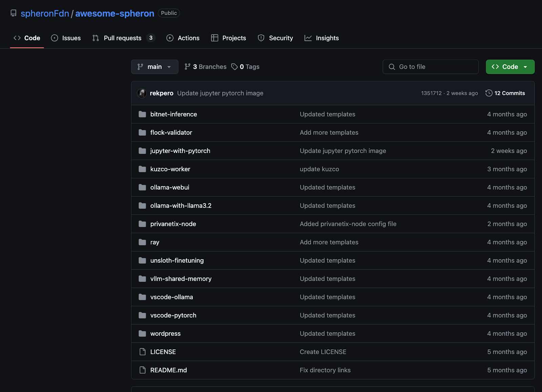The height and width of the screenshot is (392, 542).
Task: View the 0 Tags link
Action: [245, 67]
